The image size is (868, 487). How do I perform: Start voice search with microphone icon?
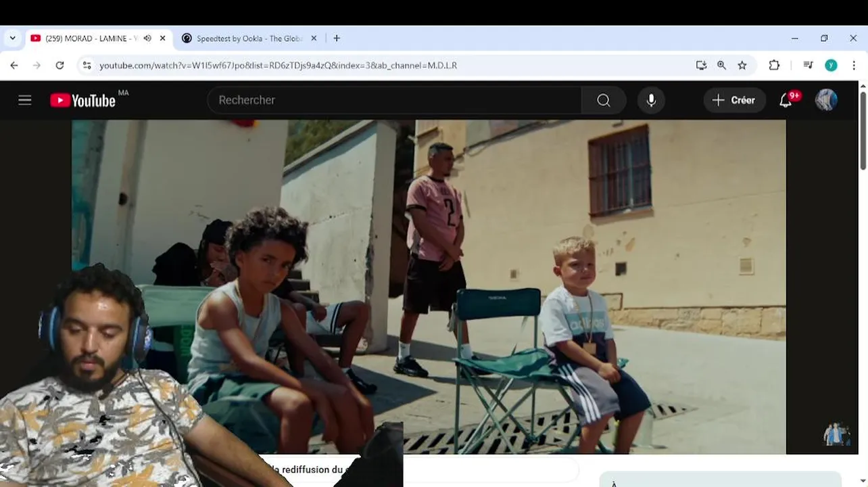click(651, 100)
